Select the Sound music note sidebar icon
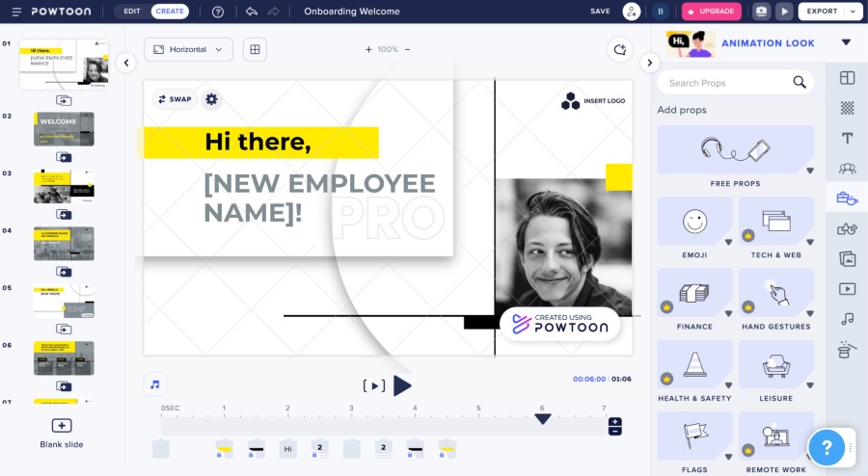Image resolution: width=868 pixels, height=476 pixels. 848,318
